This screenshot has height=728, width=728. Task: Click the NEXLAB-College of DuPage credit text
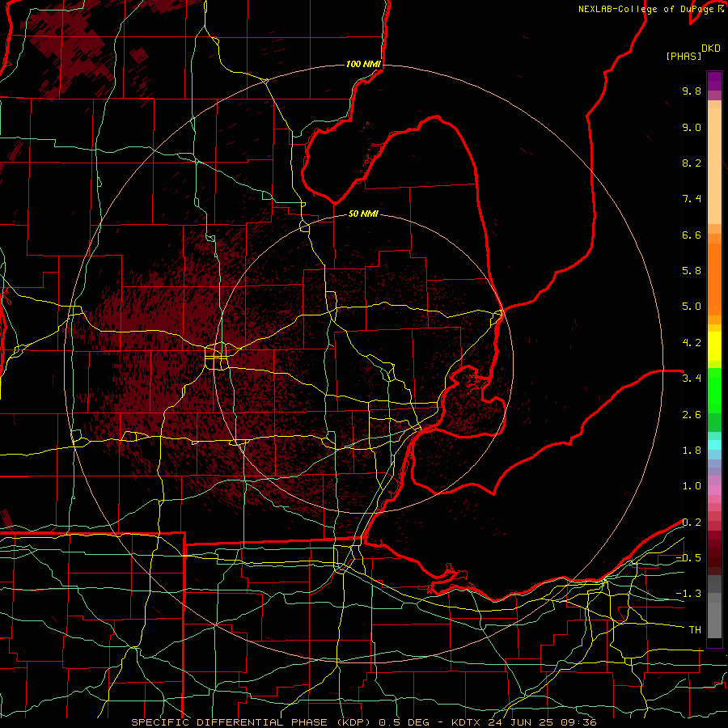(645, 9)
